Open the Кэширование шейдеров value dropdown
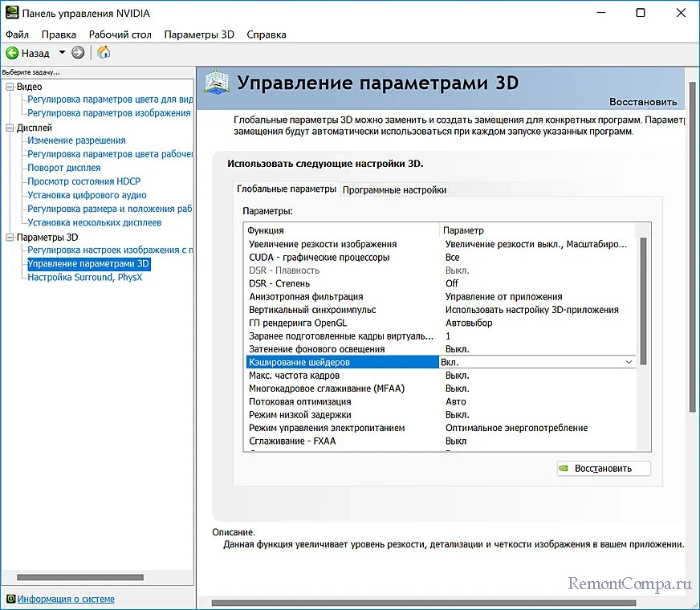 (629, 363)
